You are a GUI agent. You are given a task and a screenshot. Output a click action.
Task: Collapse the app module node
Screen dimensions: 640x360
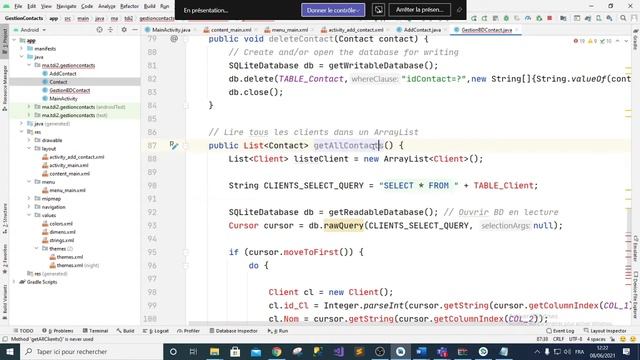click(15, 40)
